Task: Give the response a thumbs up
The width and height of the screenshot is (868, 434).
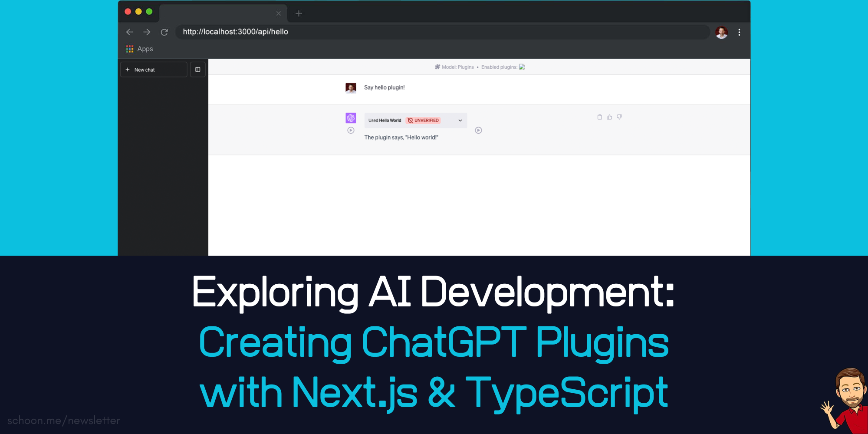Action: click(x=609, y=117)
